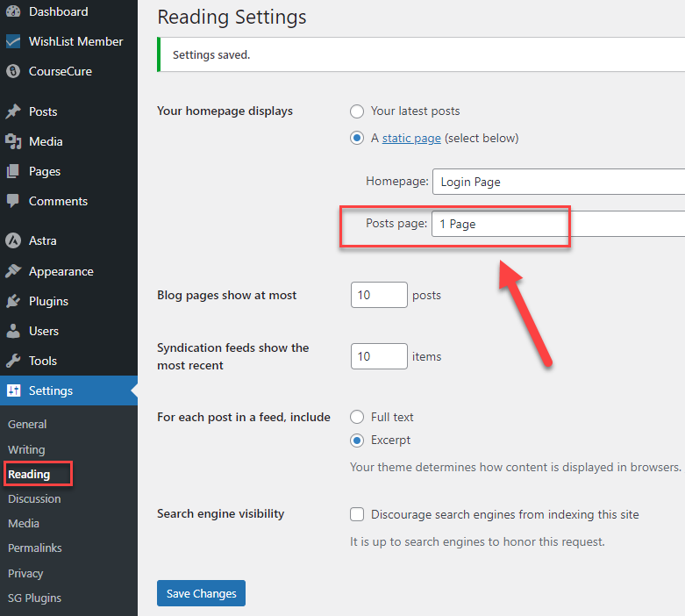Open SG Plugins submenu item
Screen dimensions: 685x616
34,598
